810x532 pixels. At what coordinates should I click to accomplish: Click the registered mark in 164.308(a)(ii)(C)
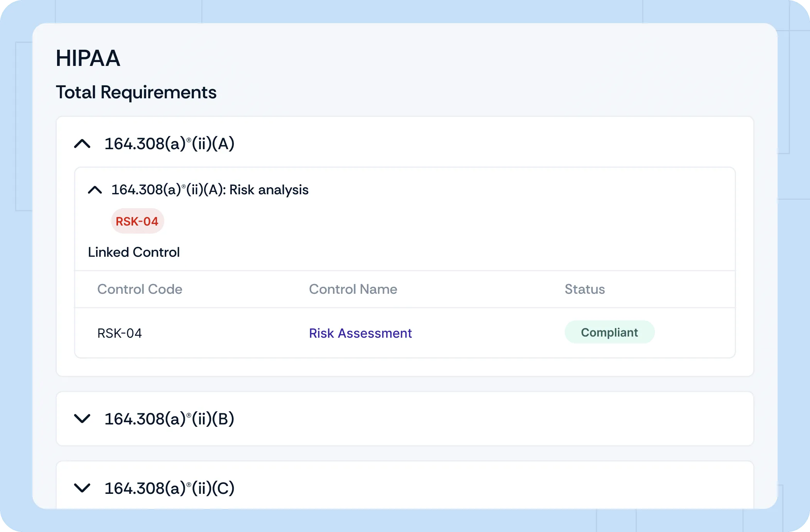point(189,484)
